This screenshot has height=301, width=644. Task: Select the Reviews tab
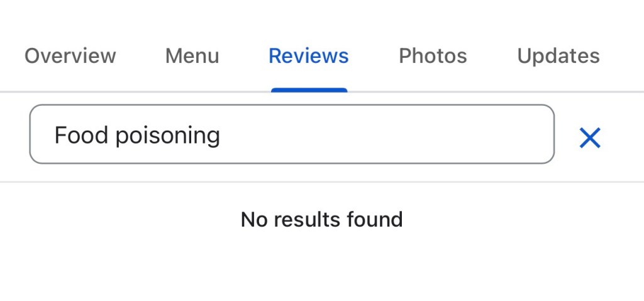(x=309, y=56)
